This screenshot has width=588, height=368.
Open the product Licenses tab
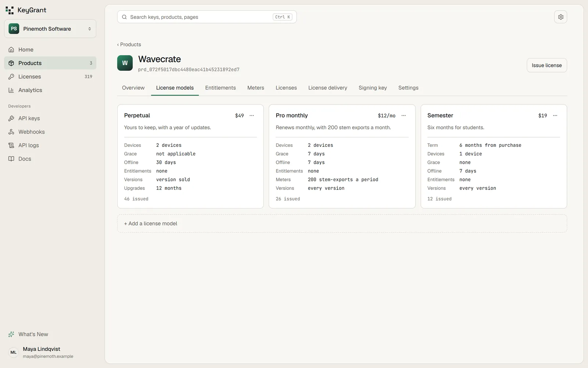tap(286, 88)
